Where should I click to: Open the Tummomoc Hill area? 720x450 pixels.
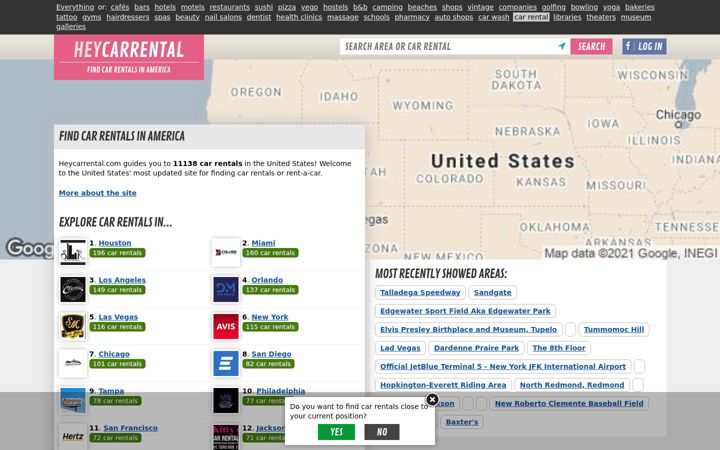pyautogui.click(x=614, y=329)
